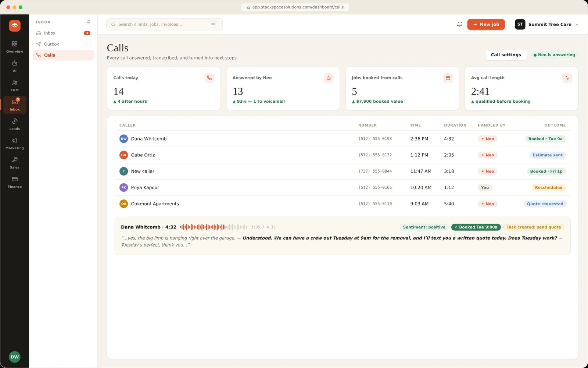Select Outbox in the INBOX panel
The height and width of the screenshot is (368, 588).
pos(63,44)
